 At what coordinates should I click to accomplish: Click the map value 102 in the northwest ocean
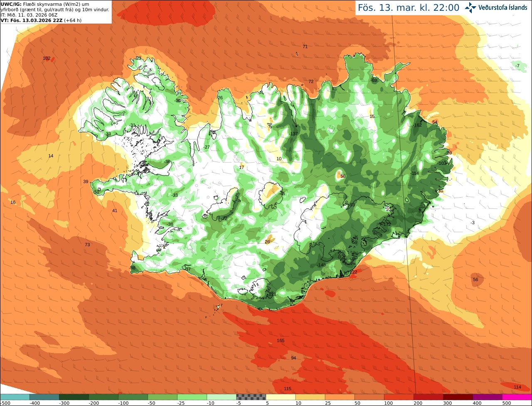point(47,59)
